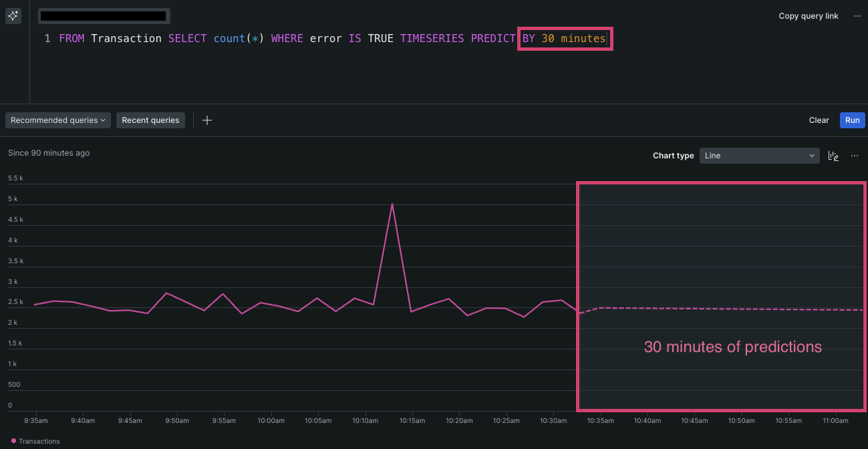Expand the Recommended queries dropdown
The width and height of the screenshot is (868, 449).
click(58, 120)
